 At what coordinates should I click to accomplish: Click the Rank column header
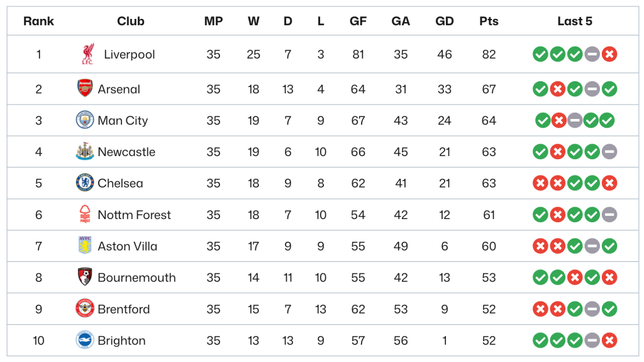(x=38, y=21)
